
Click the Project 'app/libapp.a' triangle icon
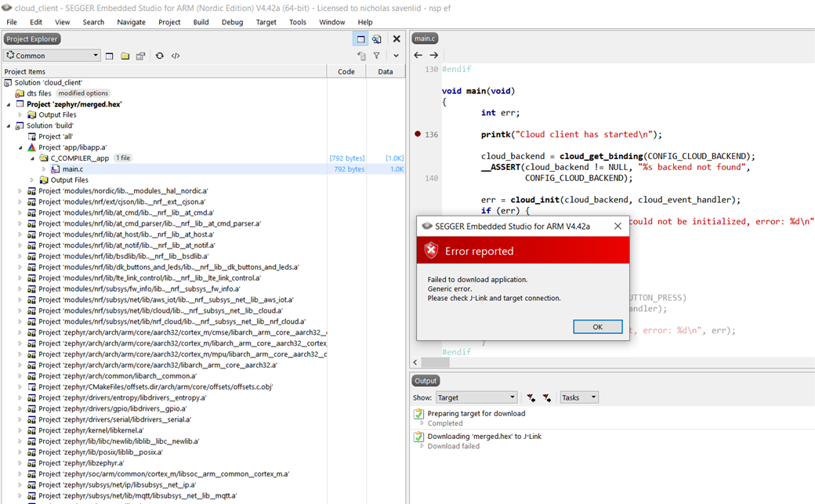pyautogui.click(x=31, y=147)
